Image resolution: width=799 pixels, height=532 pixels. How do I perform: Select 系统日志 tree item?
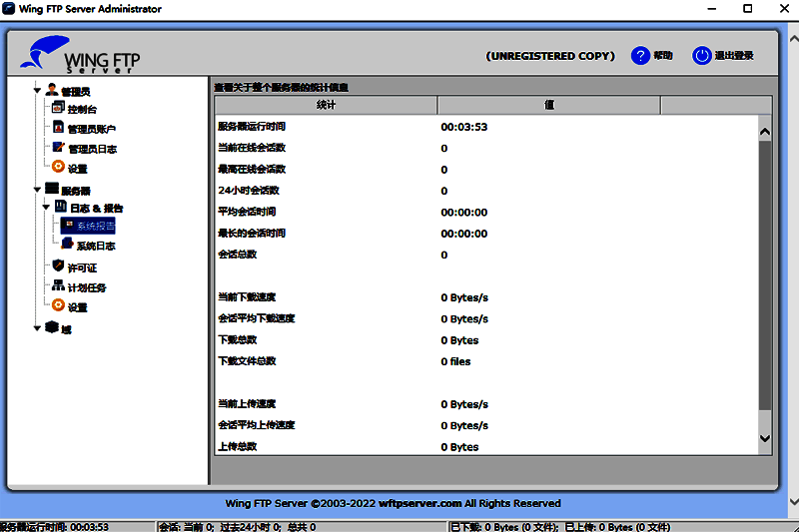click(96, 246)
